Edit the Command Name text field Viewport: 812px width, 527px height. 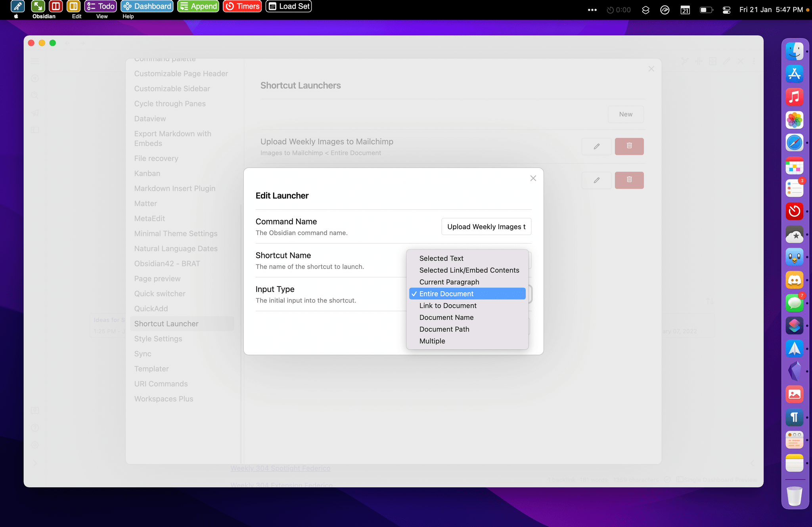(x=486, y=227)
